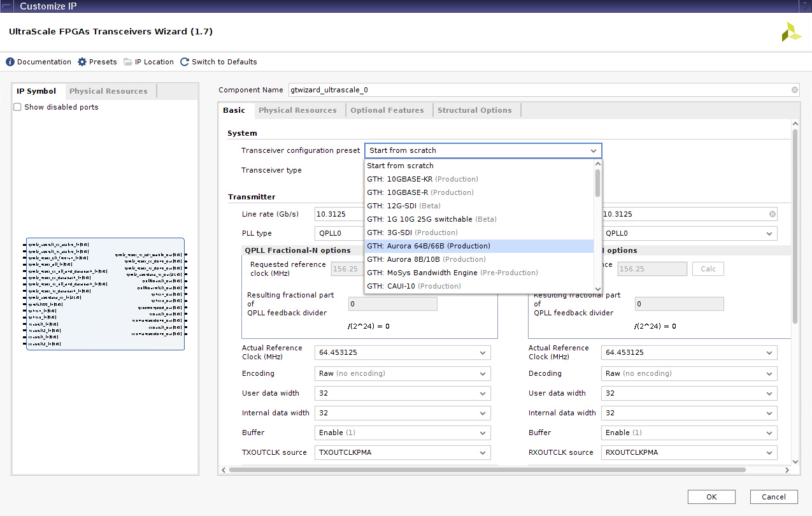This screenshot has height=516, width=812.
Task: Click the IP Location folder icon
Action: tap(128, 62)
